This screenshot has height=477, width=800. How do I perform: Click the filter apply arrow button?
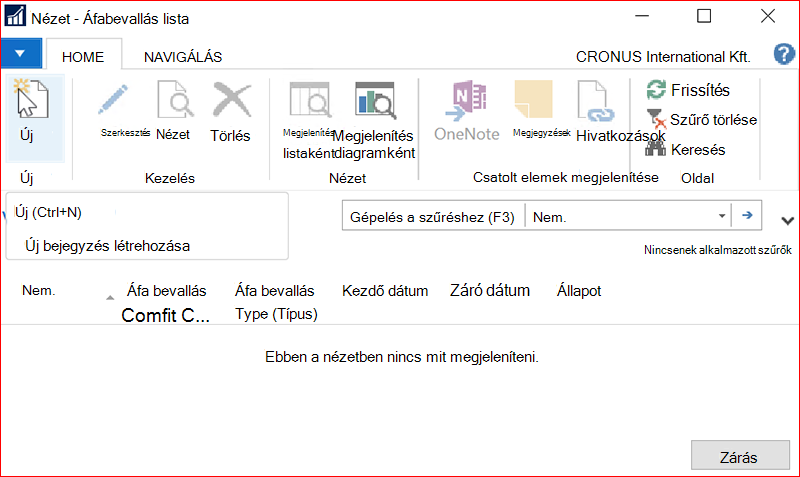(x=747, y=215)
